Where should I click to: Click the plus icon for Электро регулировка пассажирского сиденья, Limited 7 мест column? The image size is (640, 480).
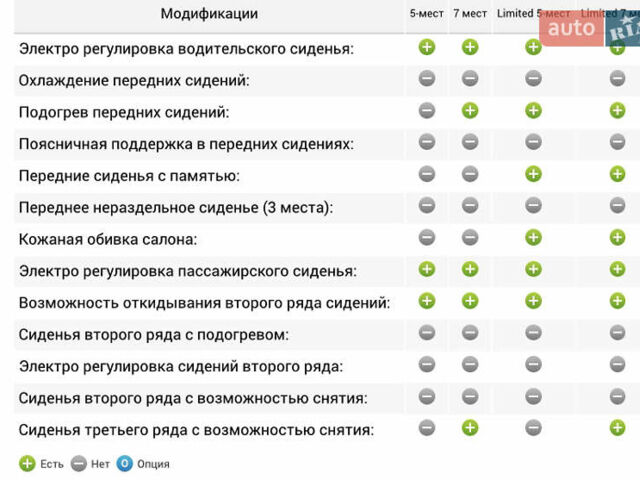click(617, 269)
